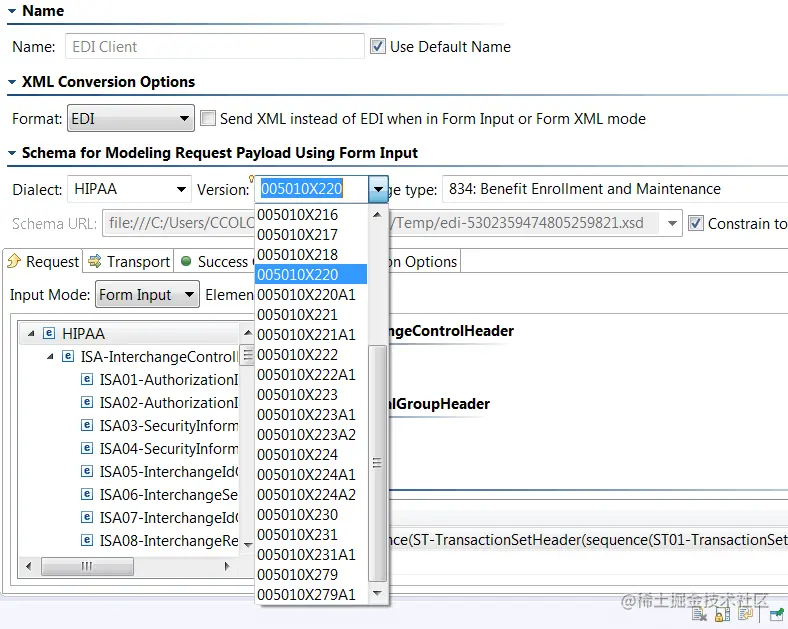Select the ISA06-InterchangeSe tree row
788x629 pixels.
[x=159, y=494]
